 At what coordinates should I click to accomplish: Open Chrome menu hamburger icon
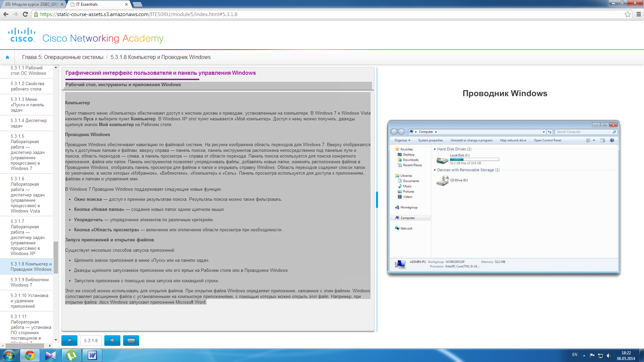click(639, 14)
